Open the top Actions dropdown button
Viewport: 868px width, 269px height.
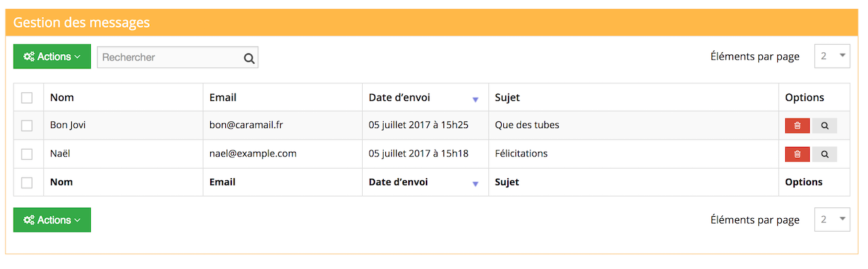point(52,57)
